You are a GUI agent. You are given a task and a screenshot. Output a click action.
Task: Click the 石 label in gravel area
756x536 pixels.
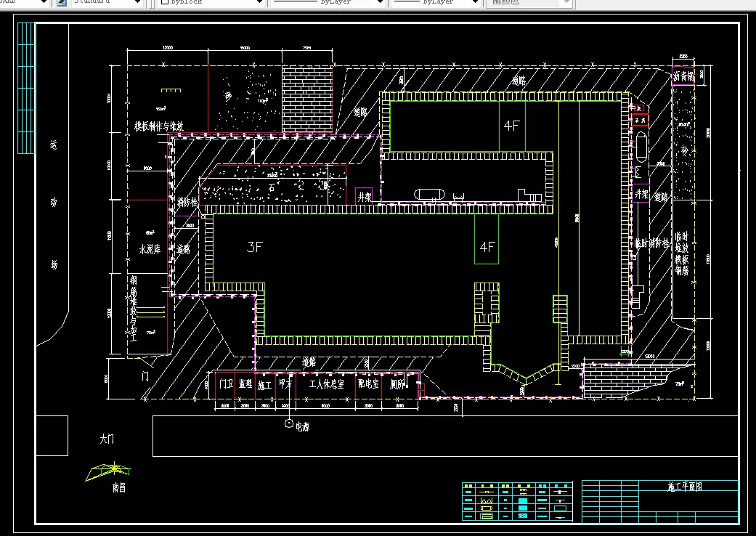272,188
